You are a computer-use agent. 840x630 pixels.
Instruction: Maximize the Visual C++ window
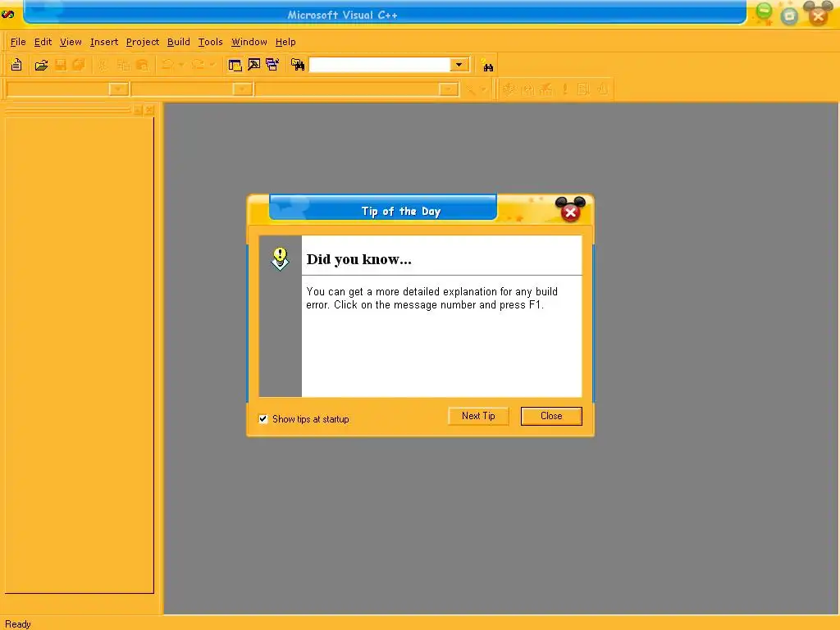coord(789,16)
